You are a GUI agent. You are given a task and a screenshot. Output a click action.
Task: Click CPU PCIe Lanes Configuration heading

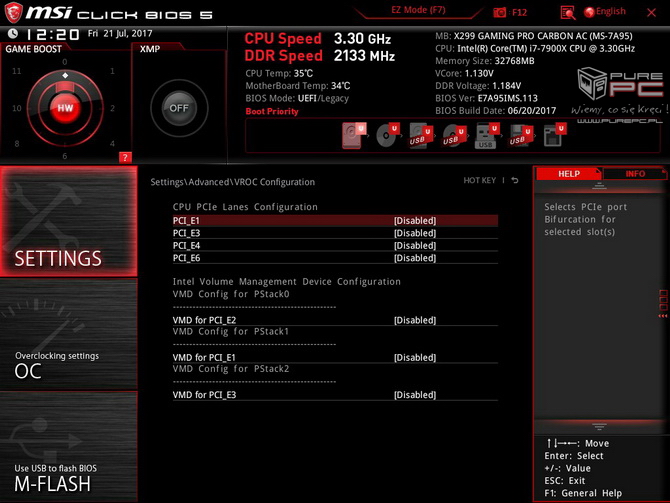click(245, 207)
